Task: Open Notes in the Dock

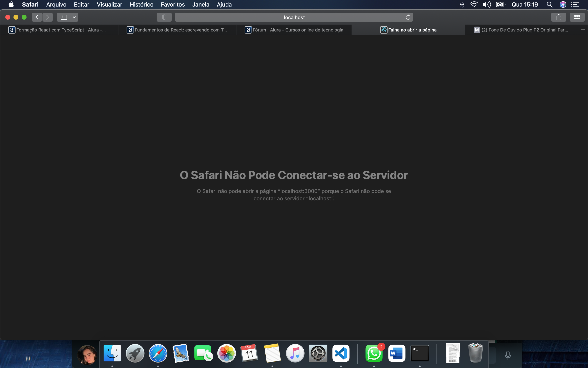Action: coord(272,353)
